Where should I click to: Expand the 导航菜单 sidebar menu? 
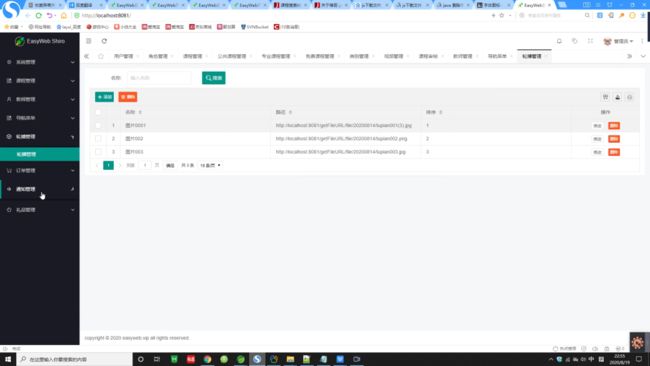tap(40, 118)
